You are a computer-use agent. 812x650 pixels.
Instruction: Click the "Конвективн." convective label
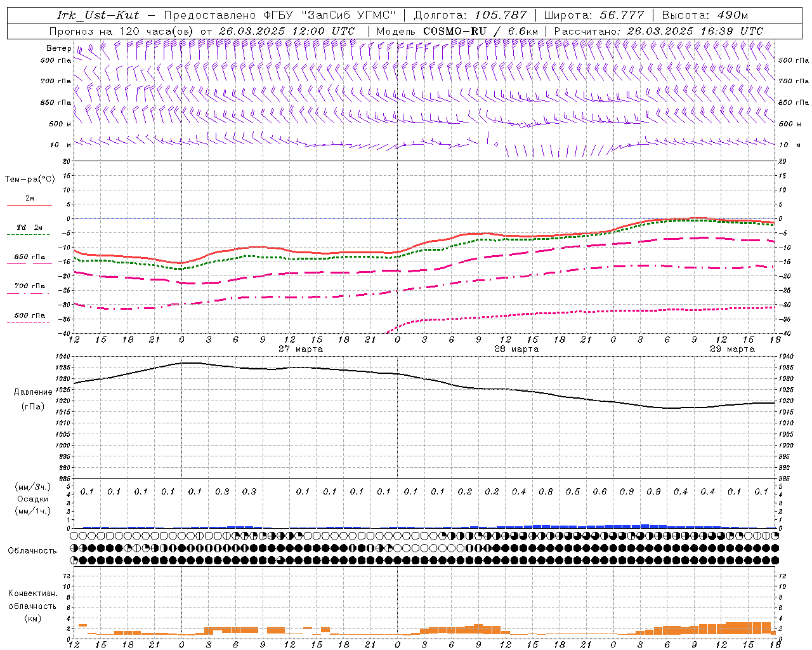coord(32,594)
